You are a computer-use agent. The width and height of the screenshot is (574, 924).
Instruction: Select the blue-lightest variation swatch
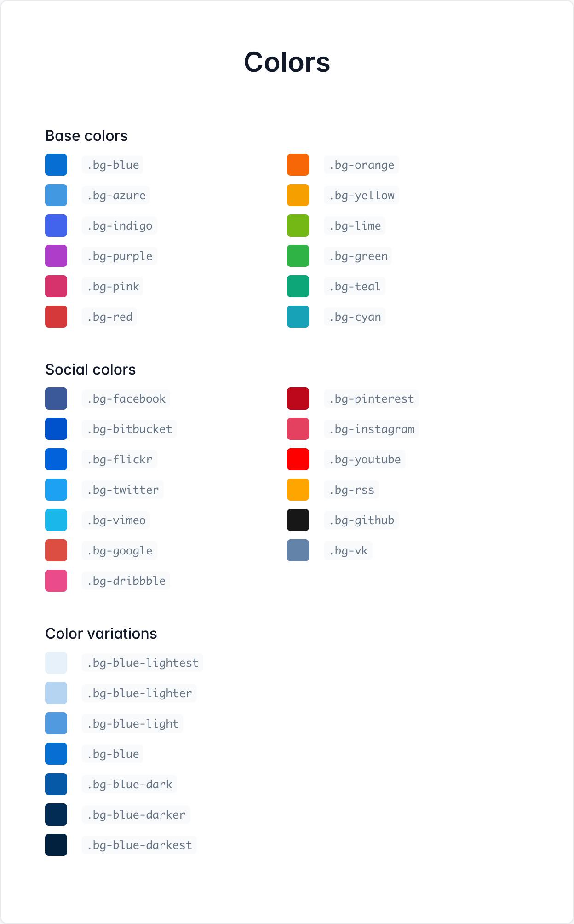point(56,663)
